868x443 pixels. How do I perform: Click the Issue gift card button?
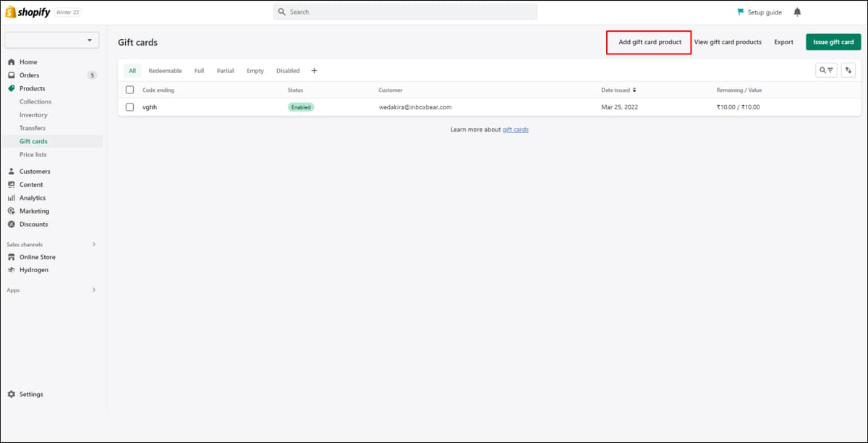833,42
